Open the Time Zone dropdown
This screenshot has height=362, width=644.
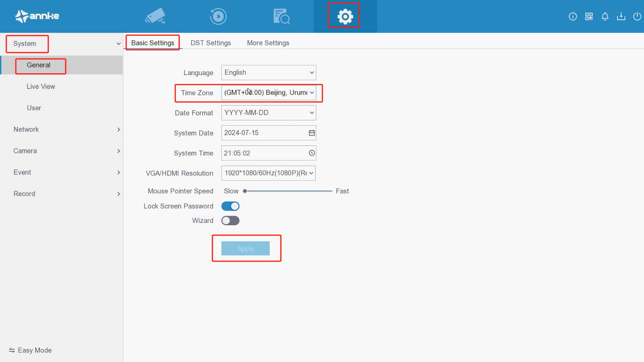pos(269,92)
